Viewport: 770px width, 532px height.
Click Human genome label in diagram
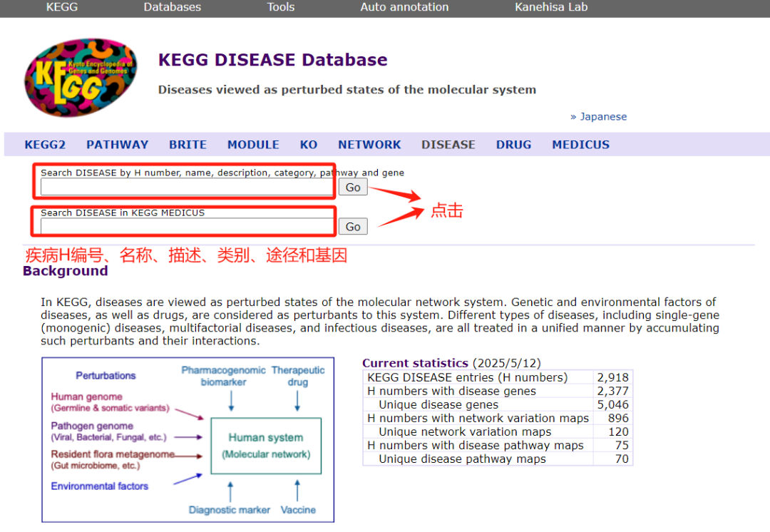click(86, 397)
